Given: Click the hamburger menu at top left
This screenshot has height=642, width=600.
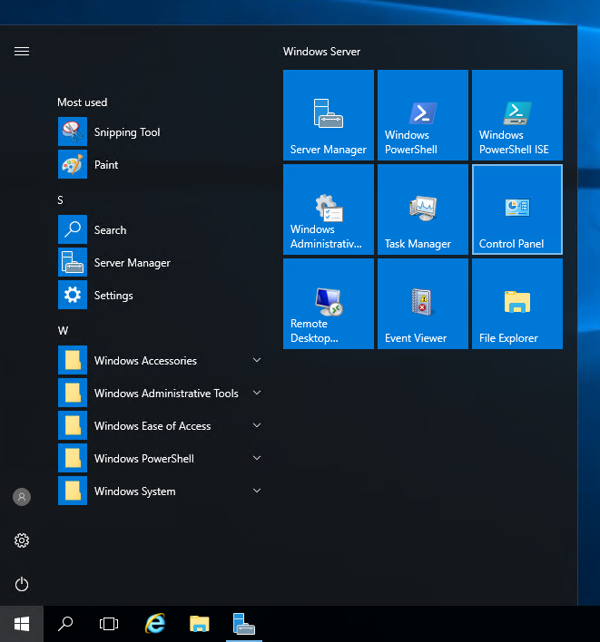Looking at the screenshot, I should pyautogui.click(x=22, y=51).
